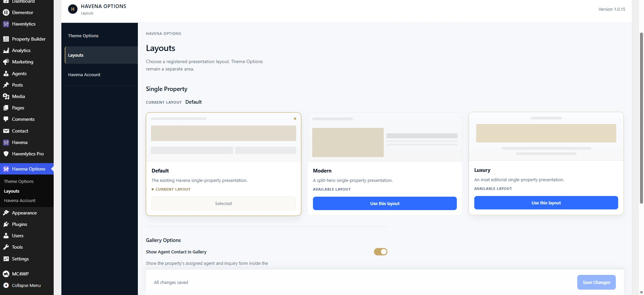Click the Luxury card title

tap(482, 170)
